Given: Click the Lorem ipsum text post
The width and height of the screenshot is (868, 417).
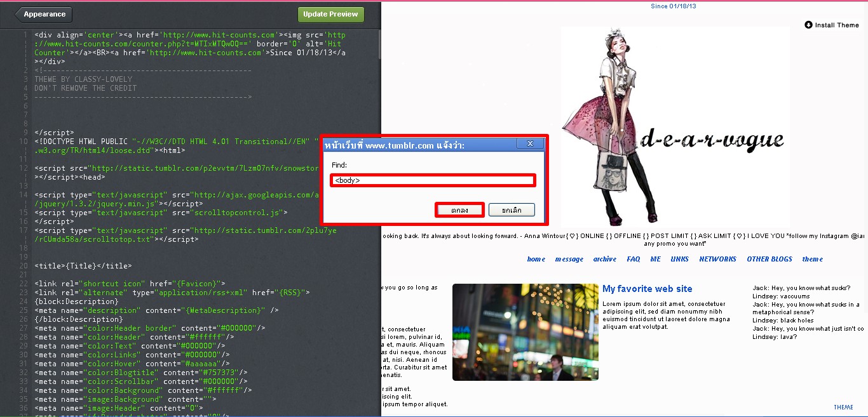Looking at the screenshot, I should [x=666, y=315].
